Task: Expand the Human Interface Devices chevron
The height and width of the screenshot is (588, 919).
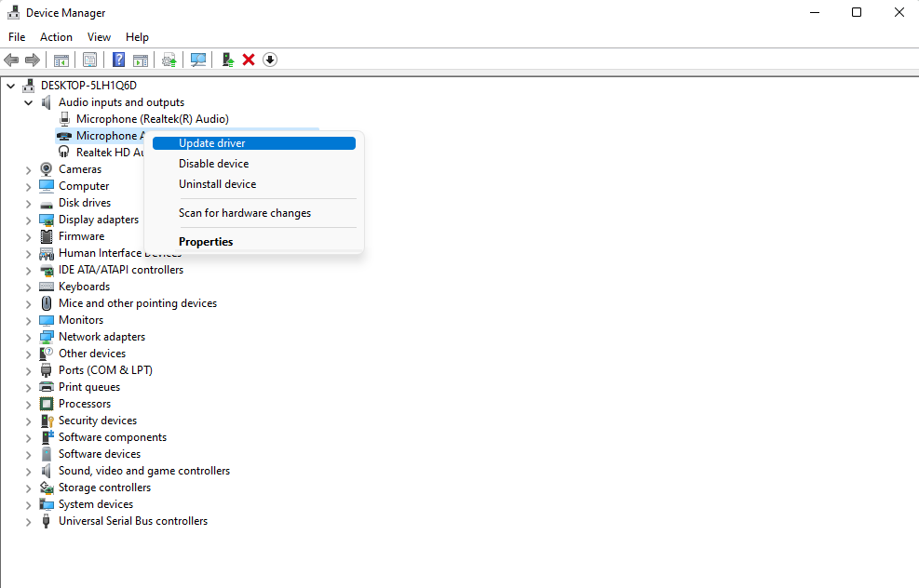Action: [28, 254]
